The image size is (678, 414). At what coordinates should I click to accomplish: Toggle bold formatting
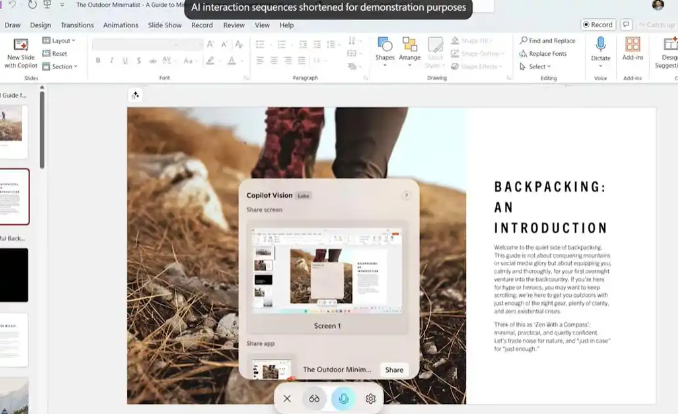[x=98, y=61]
